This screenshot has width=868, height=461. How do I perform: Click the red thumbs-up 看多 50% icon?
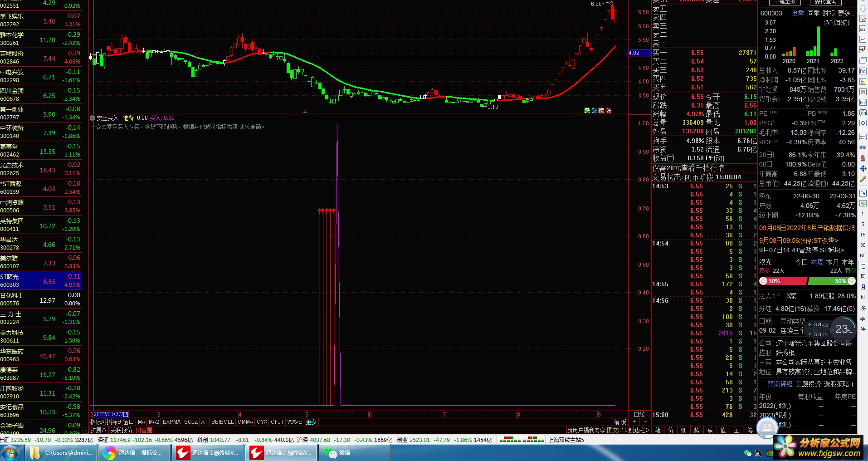(x=764, y=281)
